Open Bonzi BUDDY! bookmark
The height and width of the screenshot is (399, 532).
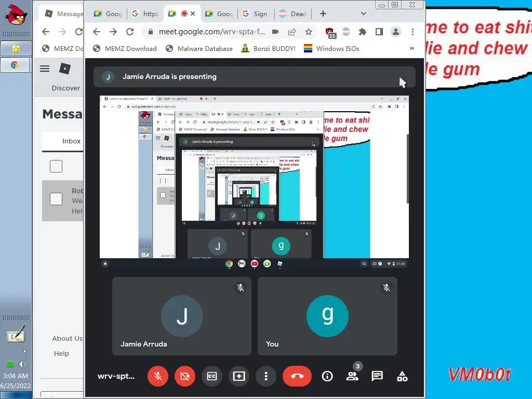coord(269,48)
